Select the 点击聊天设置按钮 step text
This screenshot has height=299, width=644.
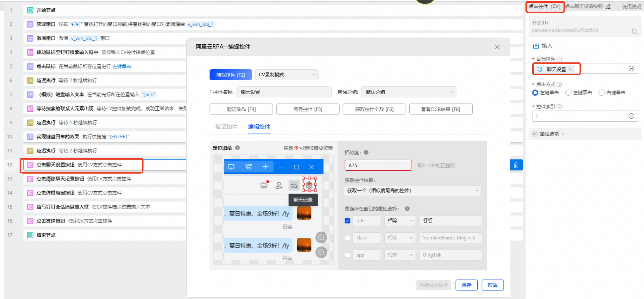tap(56, 165)
